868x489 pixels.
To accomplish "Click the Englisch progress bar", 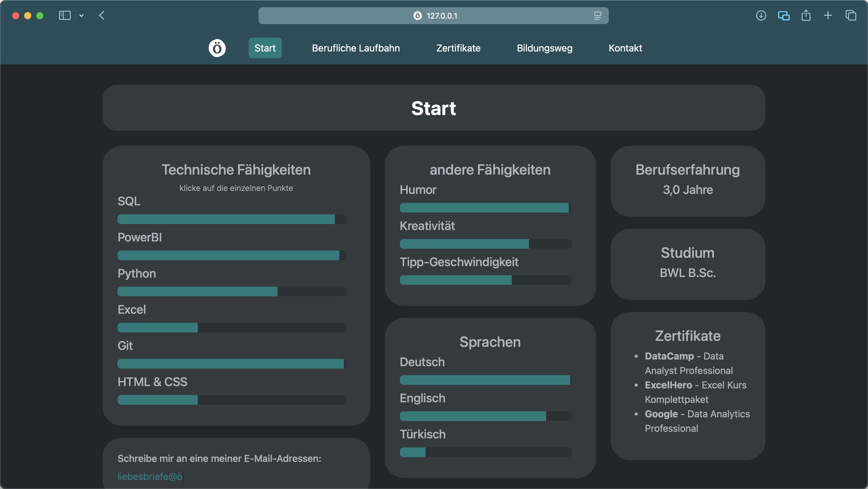I will point(486,416).
